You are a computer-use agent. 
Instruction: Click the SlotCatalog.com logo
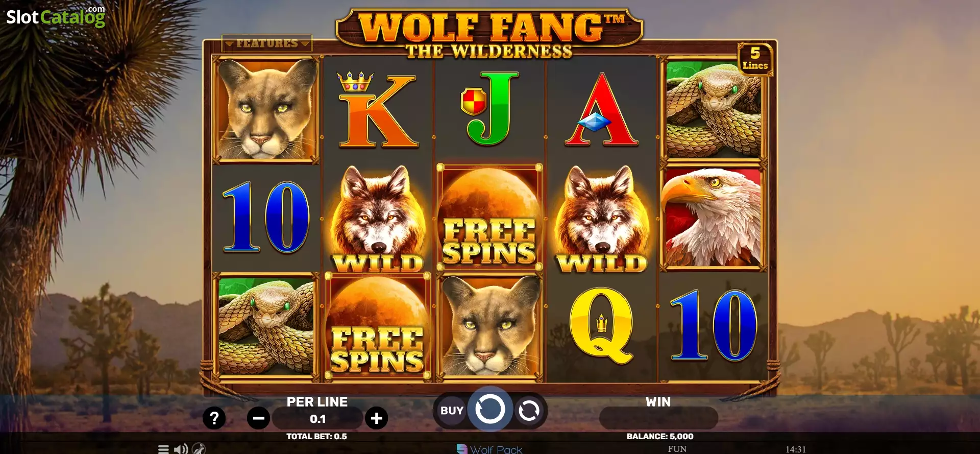point(56,17)
